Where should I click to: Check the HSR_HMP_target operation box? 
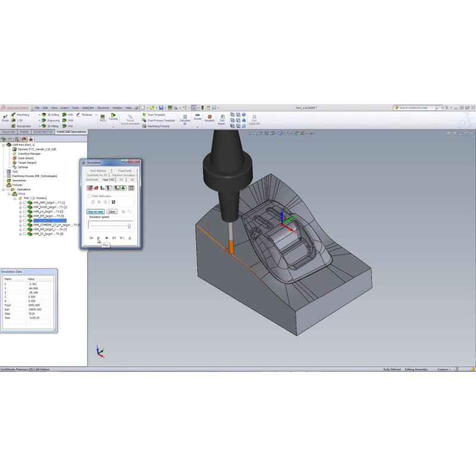[24, 202]
